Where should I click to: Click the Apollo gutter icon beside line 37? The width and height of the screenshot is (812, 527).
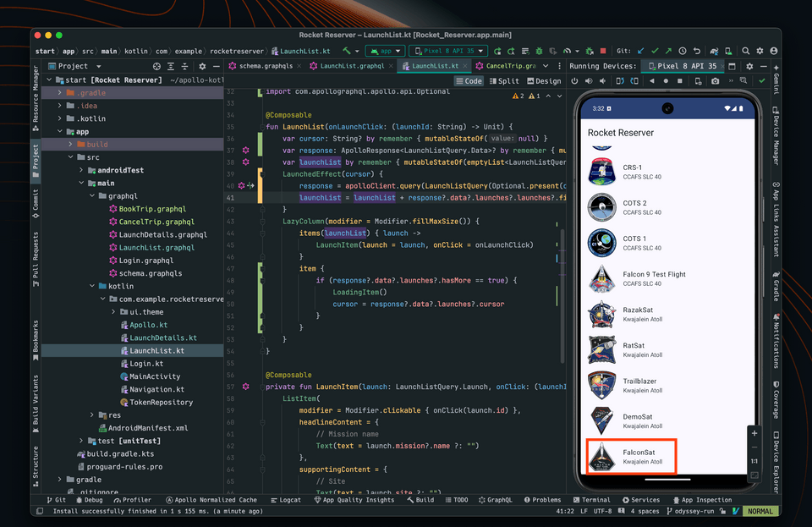246,150
